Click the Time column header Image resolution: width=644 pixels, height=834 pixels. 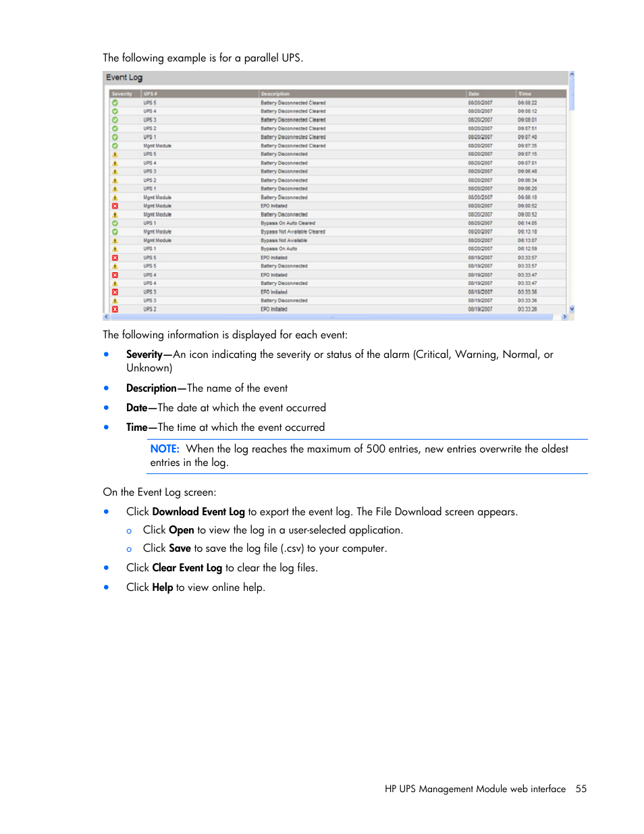click(541, 94)
